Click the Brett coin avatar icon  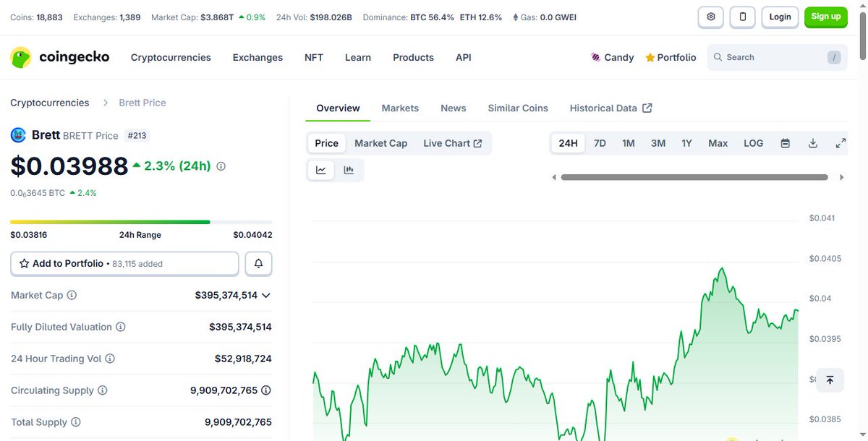(18, 135)
